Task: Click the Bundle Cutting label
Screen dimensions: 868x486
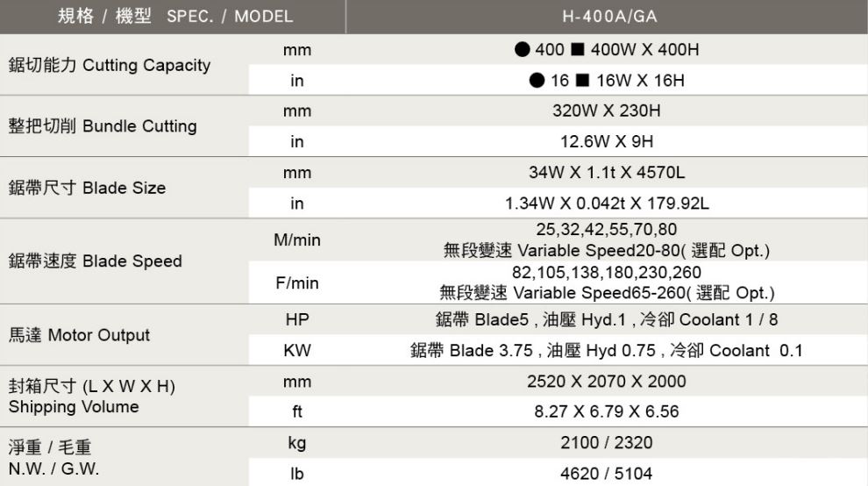Action: (x=103, y=126)
